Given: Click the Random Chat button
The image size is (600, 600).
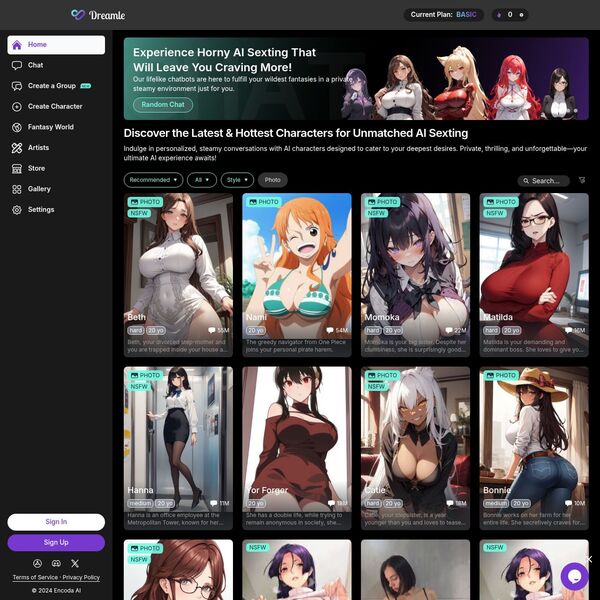Looking at the screenshot, I should pos(163,104).
